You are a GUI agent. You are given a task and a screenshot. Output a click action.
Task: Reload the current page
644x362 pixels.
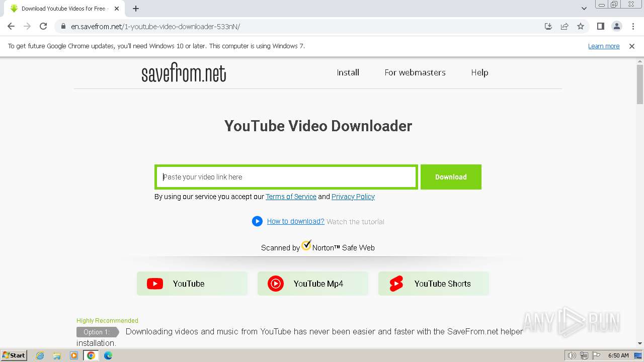(43, 26)
